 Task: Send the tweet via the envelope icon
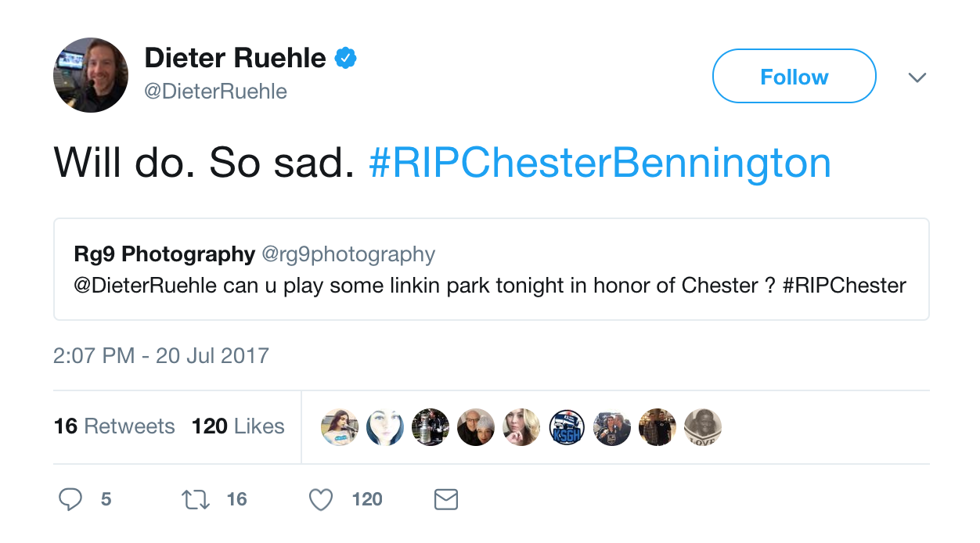coord(445,499)
